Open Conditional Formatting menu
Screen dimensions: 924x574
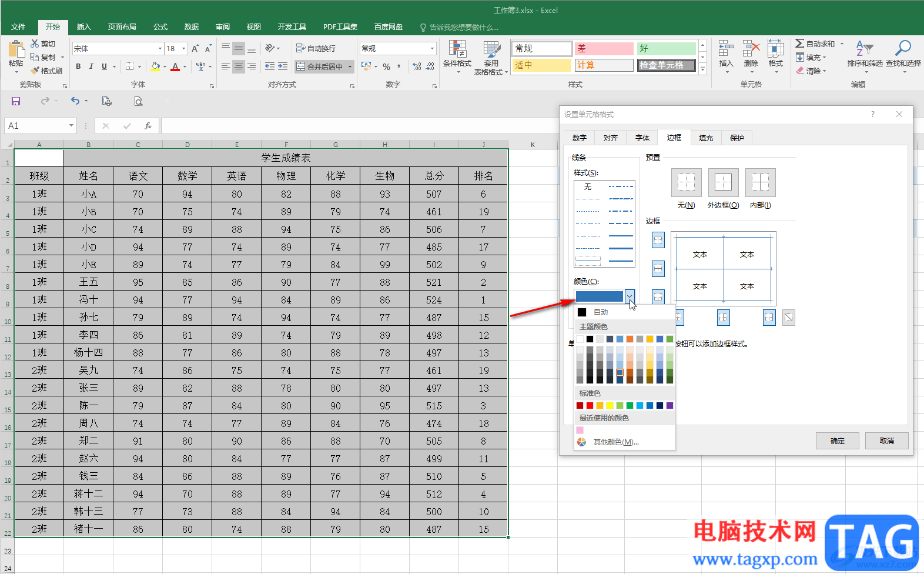(457, 58)
